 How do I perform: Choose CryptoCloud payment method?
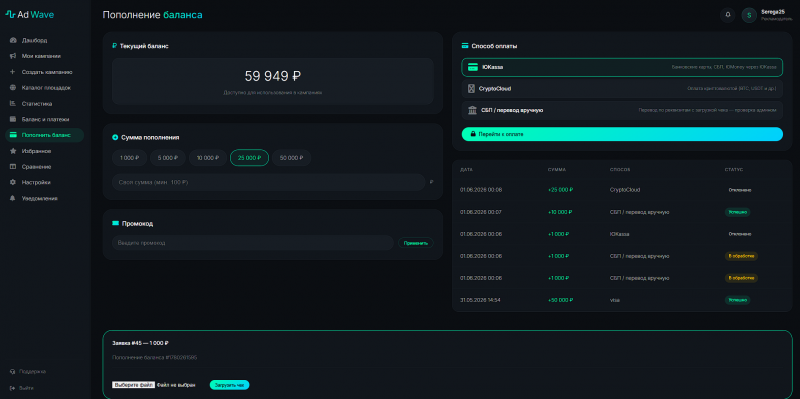622,89
